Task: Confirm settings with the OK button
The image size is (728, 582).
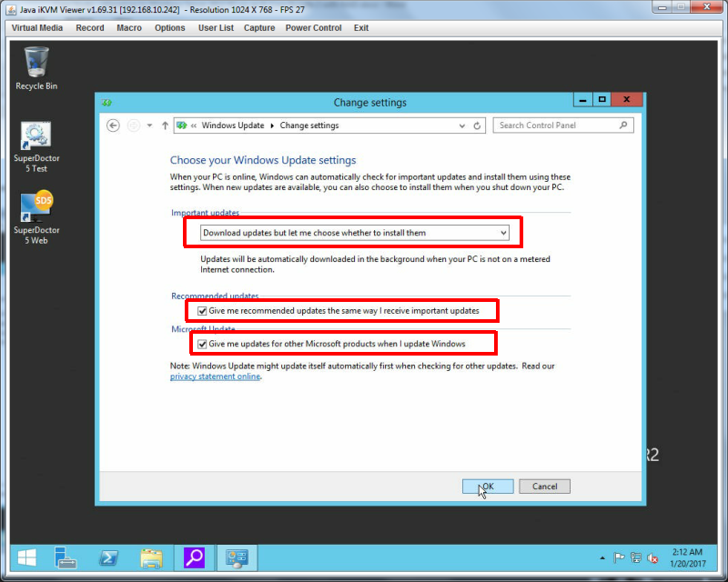Action: tap(488, 486)
